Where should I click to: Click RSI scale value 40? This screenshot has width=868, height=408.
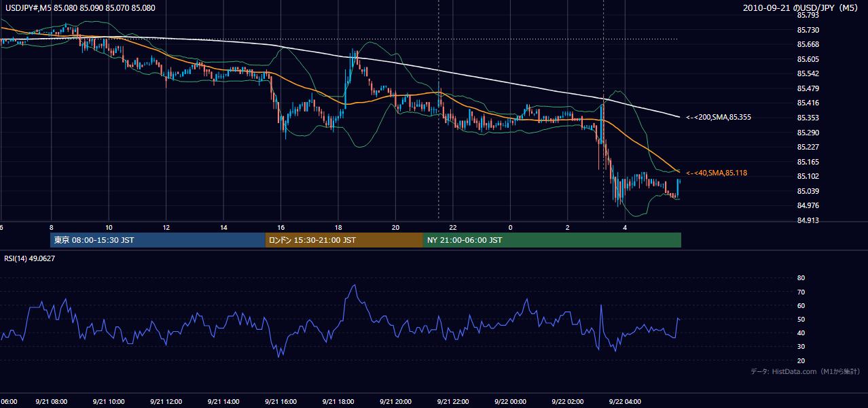coord(801,333)
